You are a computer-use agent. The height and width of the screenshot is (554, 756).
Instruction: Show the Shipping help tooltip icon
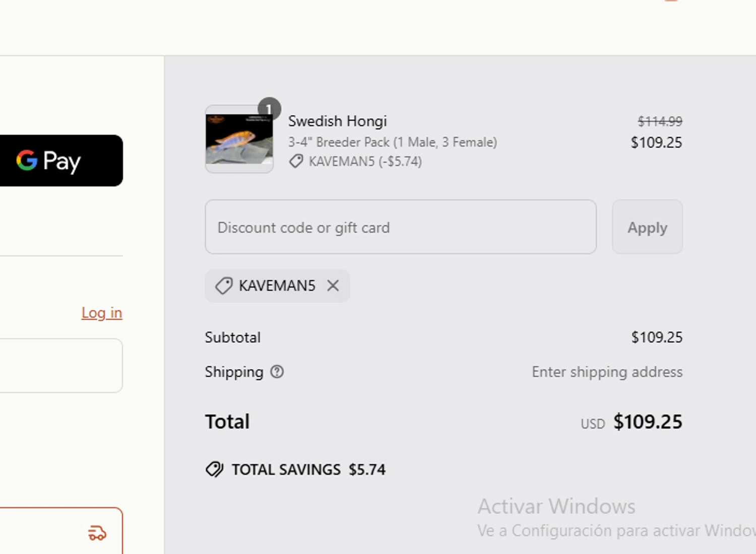pos(277,372)
